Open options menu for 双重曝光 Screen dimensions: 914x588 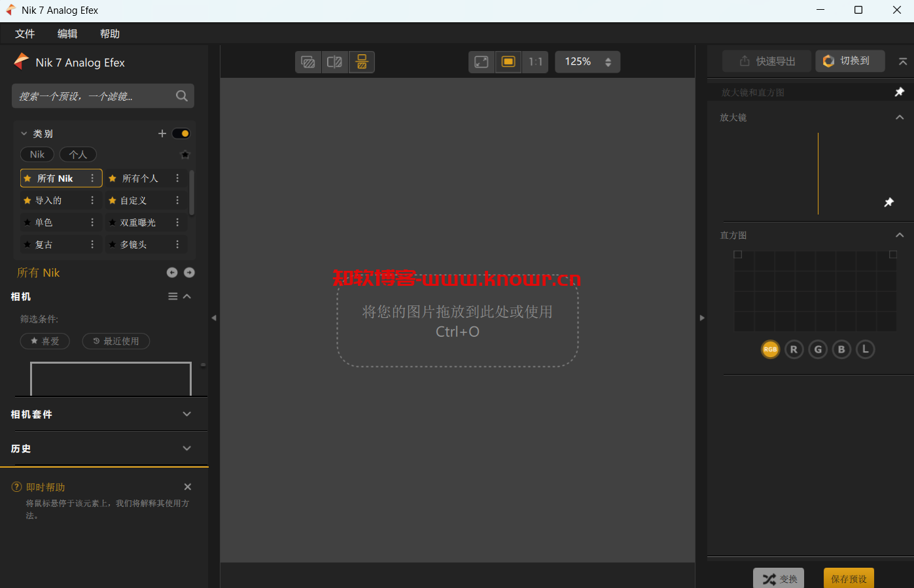coord(177,222)
